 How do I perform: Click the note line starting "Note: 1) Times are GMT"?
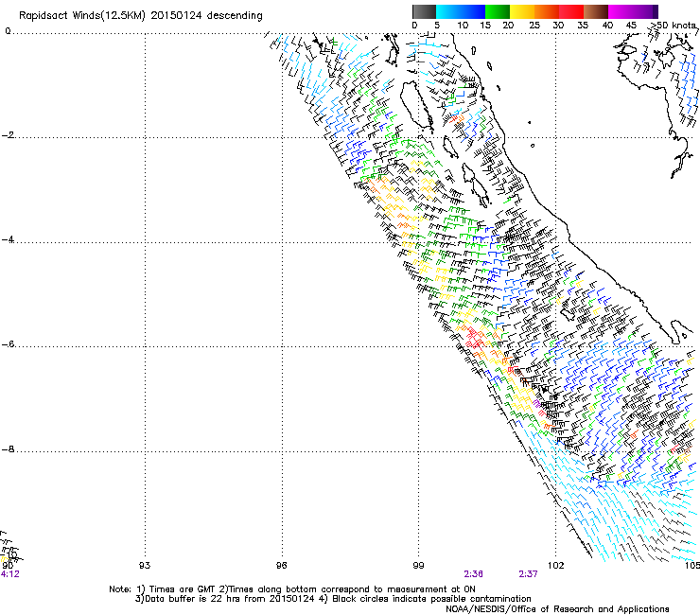tap(292, 589)
